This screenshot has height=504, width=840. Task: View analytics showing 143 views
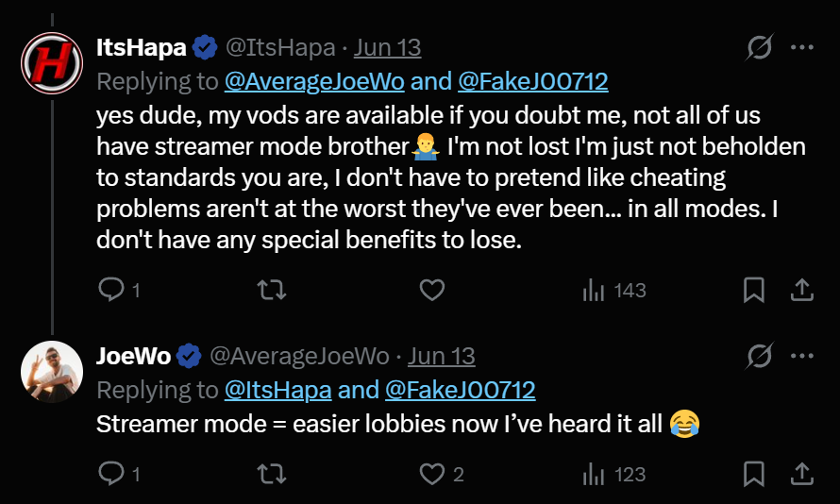tap(613, 291)
